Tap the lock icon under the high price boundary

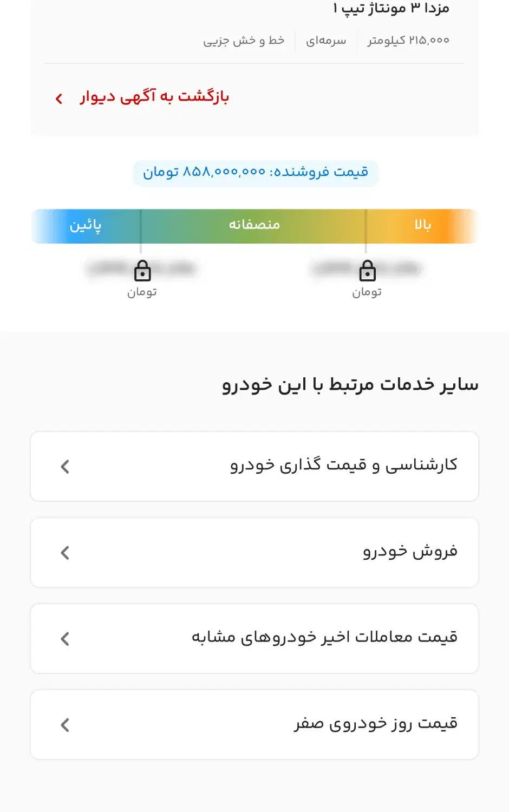click(x=367, y=271)
